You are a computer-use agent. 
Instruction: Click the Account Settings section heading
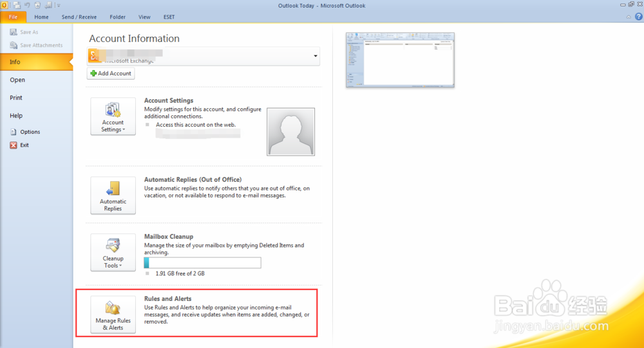pos(168,100)
